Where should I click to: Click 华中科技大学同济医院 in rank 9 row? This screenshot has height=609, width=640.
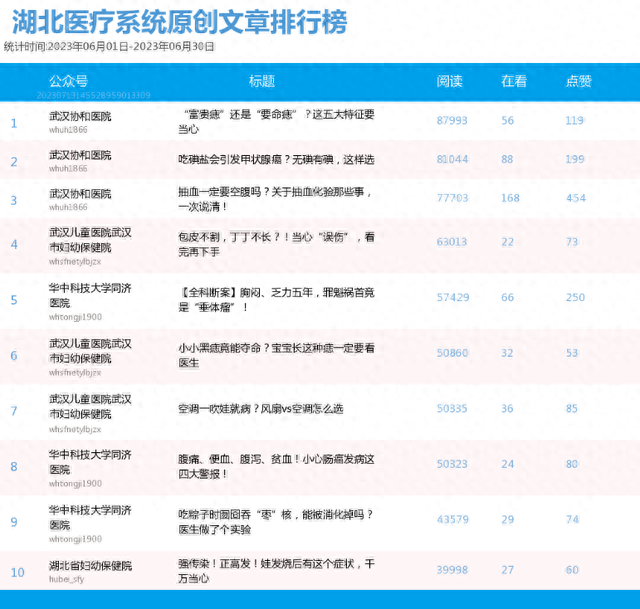[90, 518]
